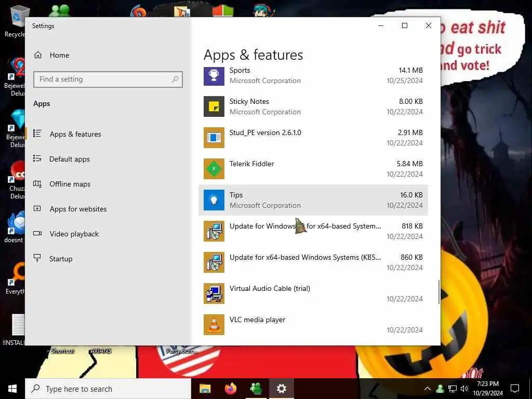Show hidden tray icons chevron
532x399 pixels.
tap(428, 389)
